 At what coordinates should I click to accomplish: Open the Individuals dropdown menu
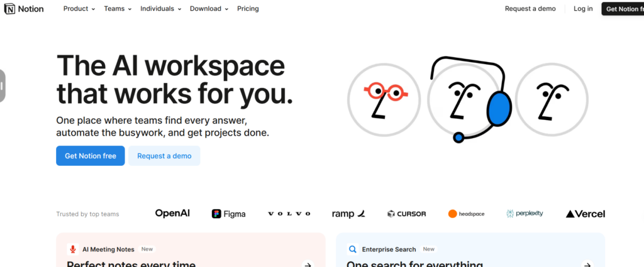tap(160, 9)
